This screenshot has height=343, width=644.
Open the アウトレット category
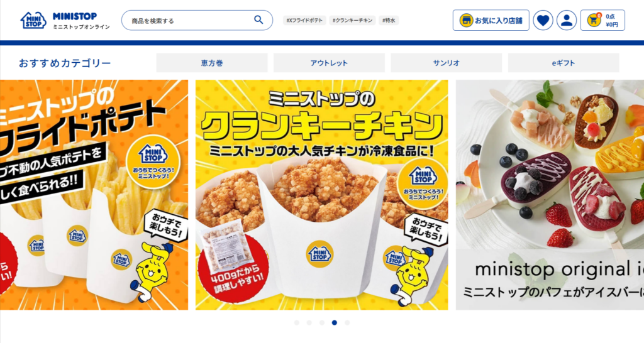coord(329,63)
